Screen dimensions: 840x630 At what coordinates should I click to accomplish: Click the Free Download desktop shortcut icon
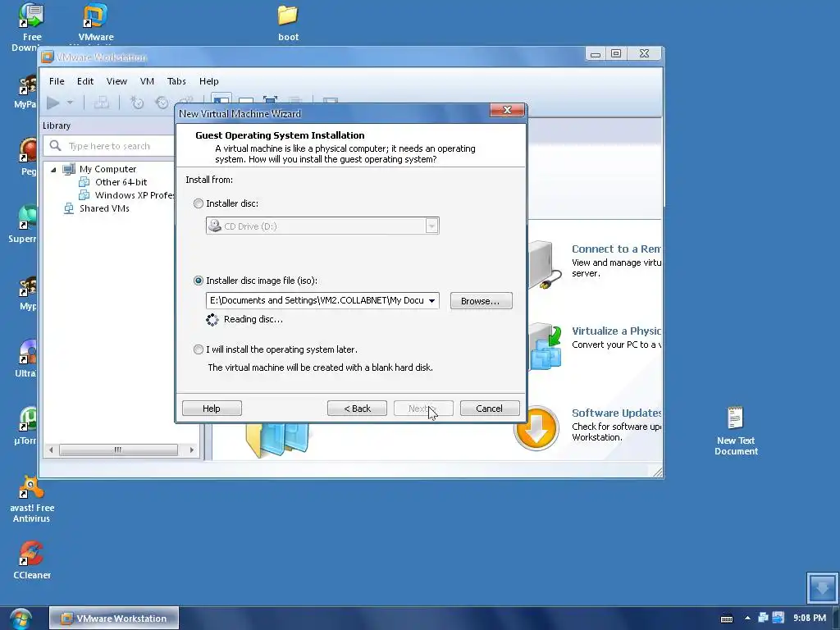[x=31, y=15]
